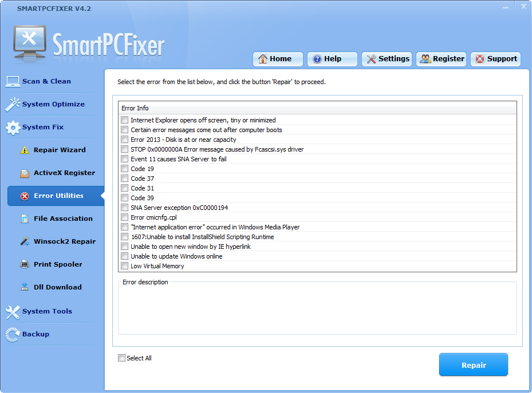
Task: Click the Repair button
Action: (474, 364)
